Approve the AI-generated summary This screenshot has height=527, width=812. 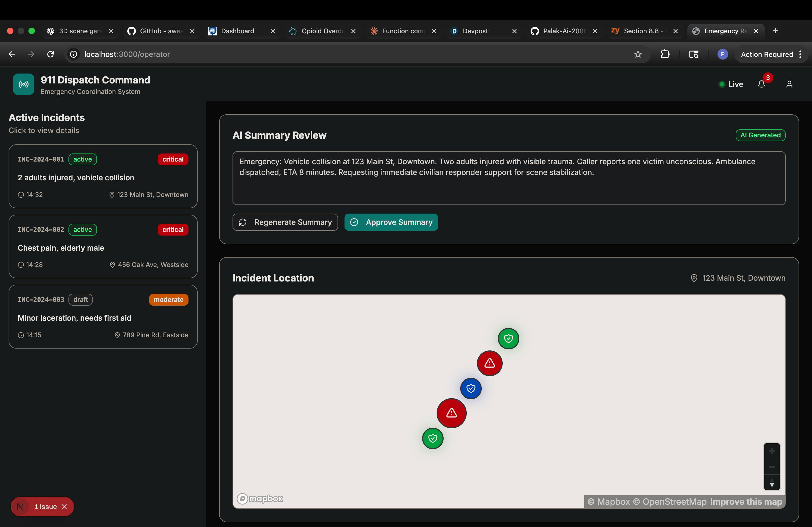(x=391, y=222)
